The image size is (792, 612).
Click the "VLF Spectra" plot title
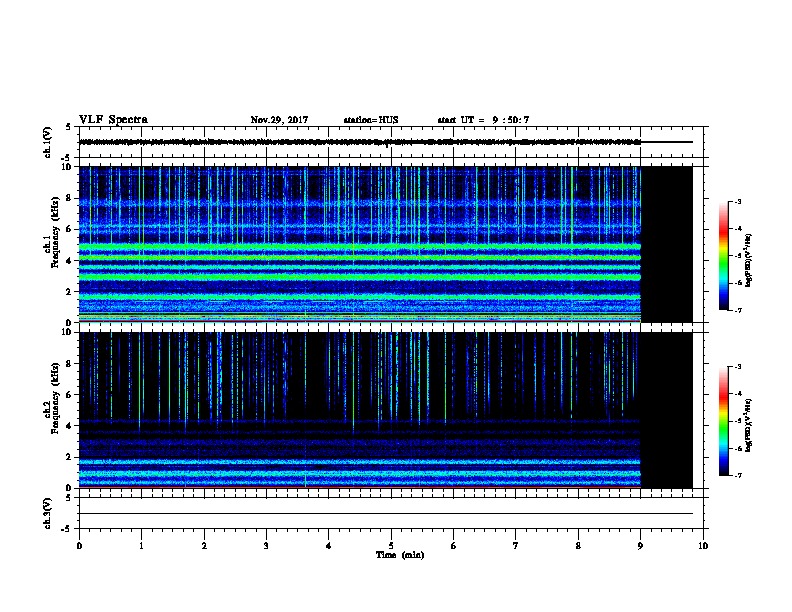(113, 120)
